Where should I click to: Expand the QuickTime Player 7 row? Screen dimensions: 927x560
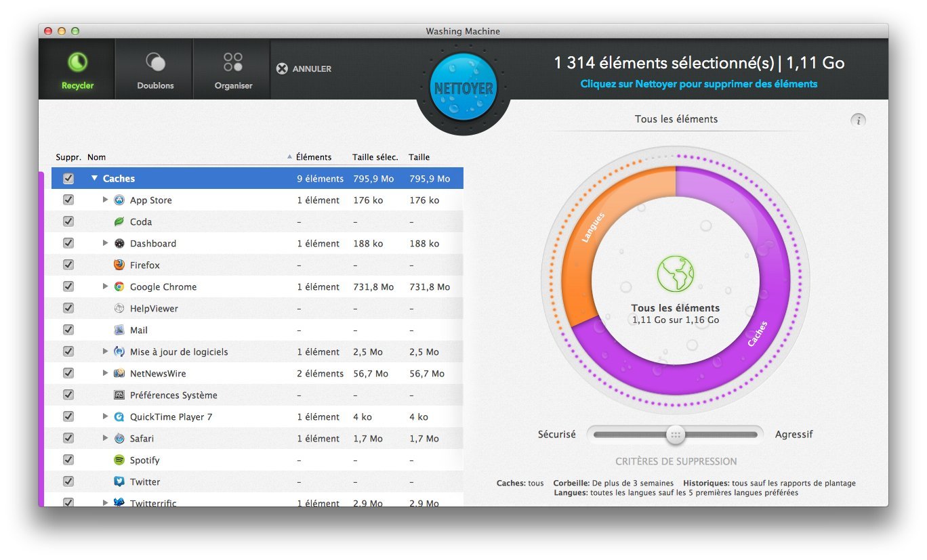(105, 416)
